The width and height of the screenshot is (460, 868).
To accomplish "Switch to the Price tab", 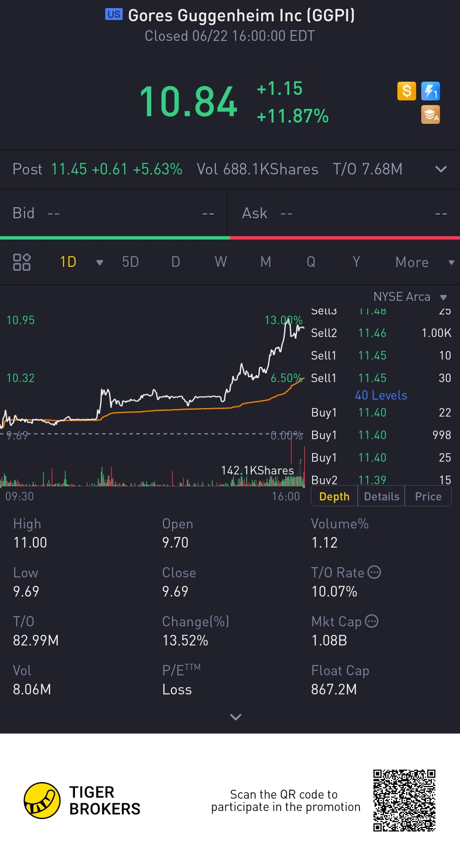I will coord(428,497).
